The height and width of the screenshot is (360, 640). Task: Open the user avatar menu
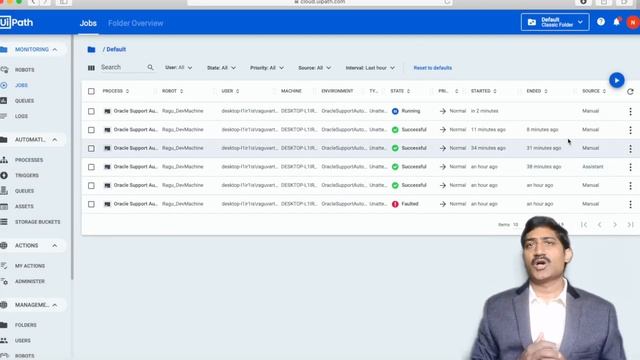click(633, 22)
